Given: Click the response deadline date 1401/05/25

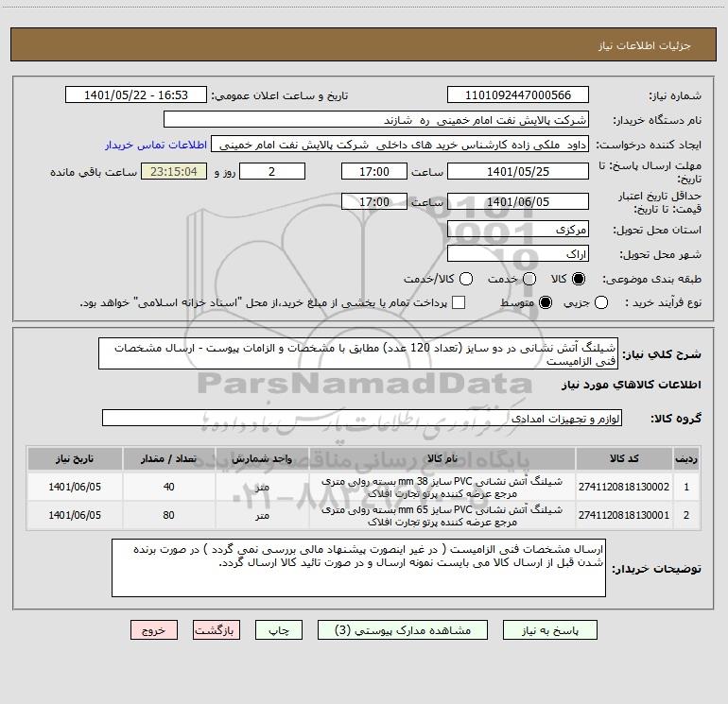Looking at the screenshot, I should point(518,171).
